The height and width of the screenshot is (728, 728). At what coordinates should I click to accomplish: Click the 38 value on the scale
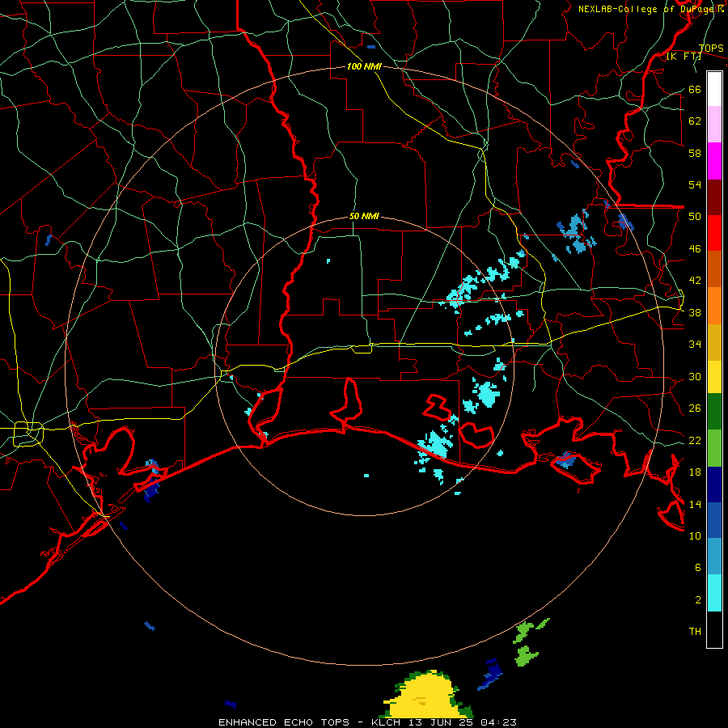(x=695, y=313)
